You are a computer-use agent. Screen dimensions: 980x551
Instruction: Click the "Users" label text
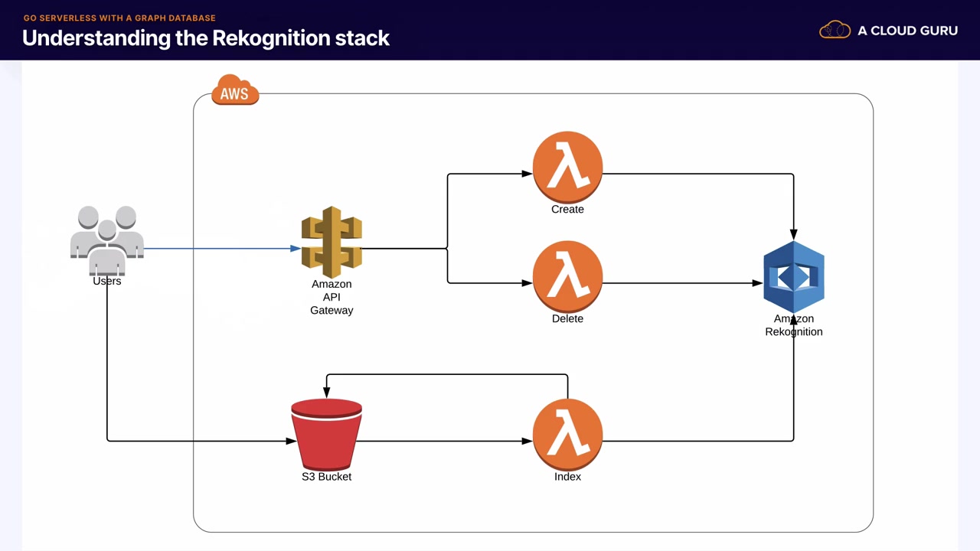[x=107, y=281]
